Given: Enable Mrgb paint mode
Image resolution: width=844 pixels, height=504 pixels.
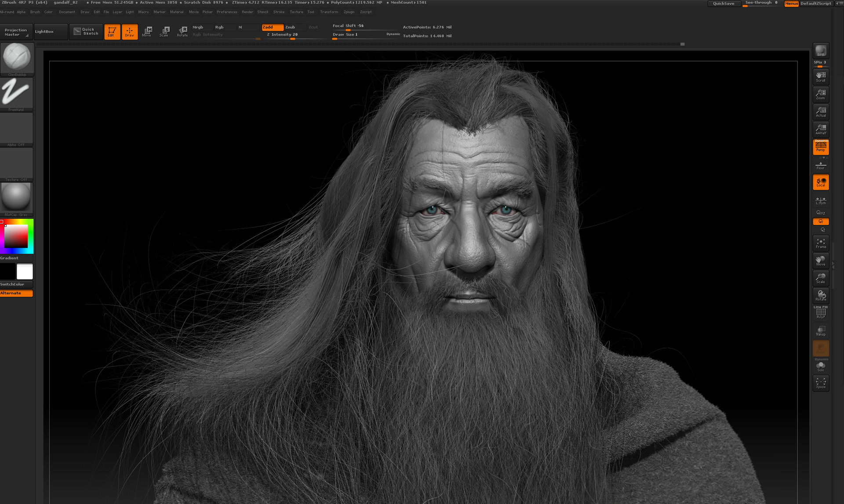Looking at the screenshot, I should [x=202, y=27].
